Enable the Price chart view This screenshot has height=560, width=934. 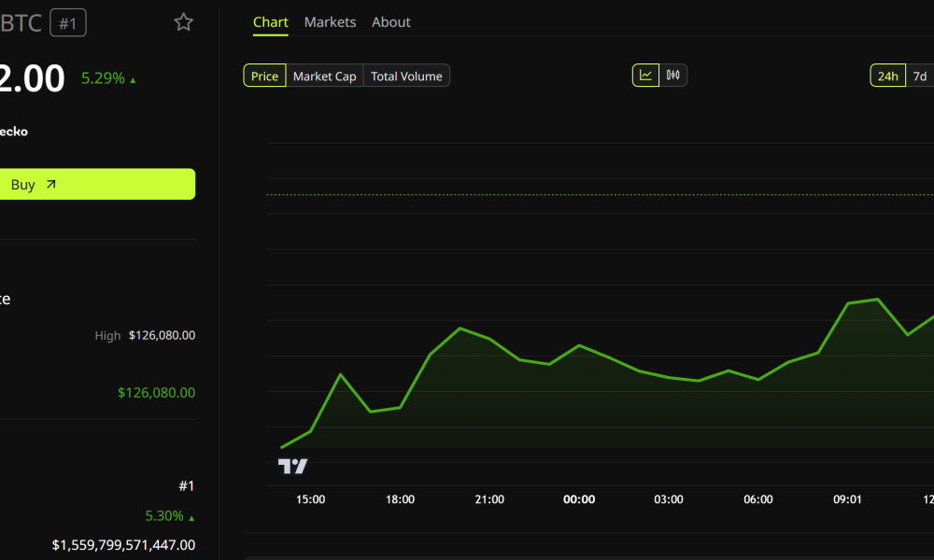pos(264,76)
